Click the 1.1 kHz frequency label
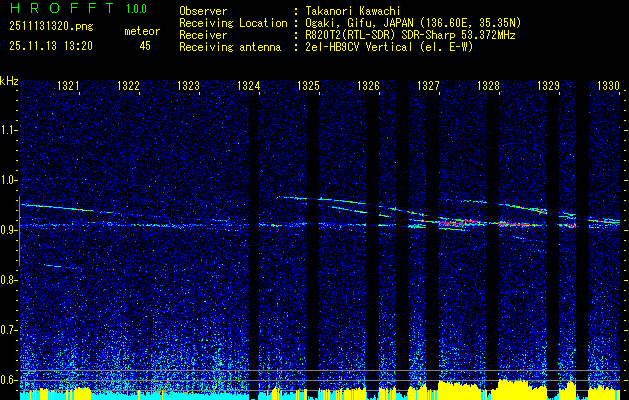This screenshot has width=629, height=400. coord(8,130)
